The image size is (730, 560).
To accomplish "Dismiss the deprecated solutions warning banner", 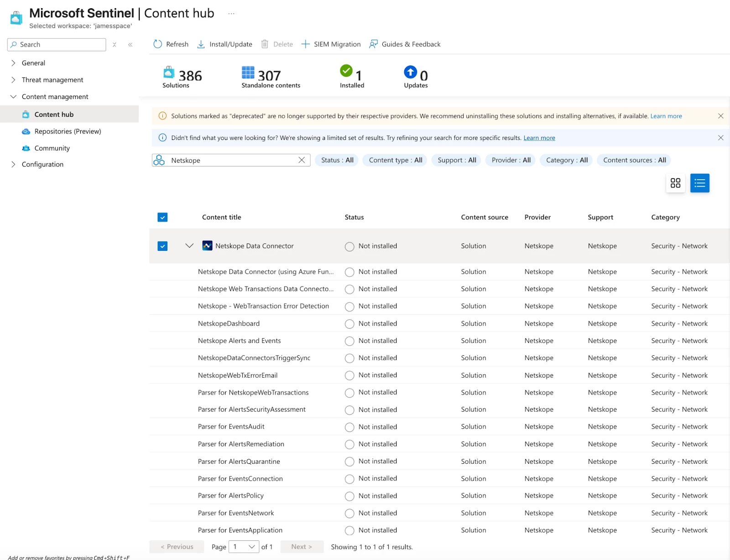I will coord(721,116).
